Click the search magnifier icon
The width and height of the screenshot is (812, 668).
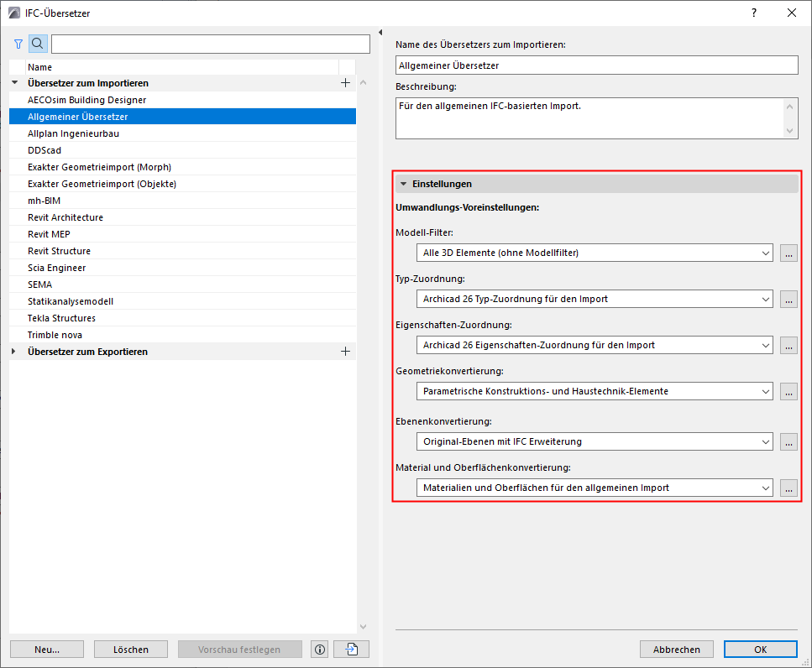(38, 44)
